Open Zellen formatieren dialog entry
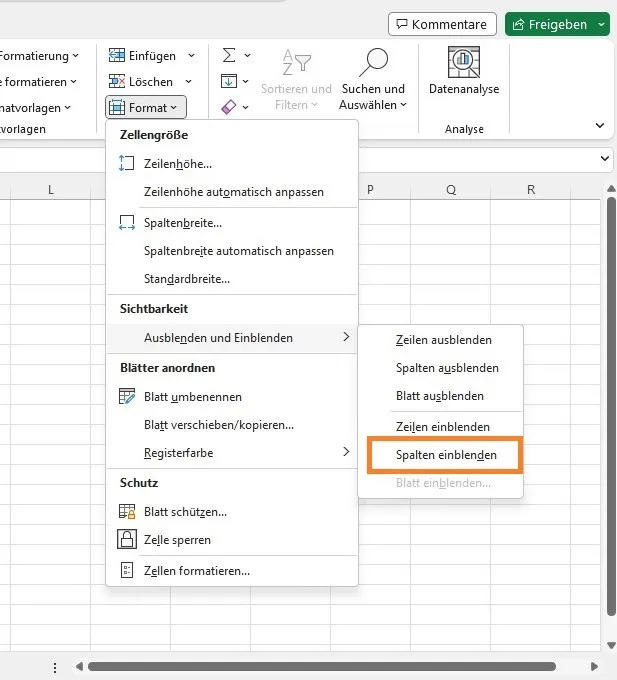This screenshot has width=617, height=680. (196, 570)
